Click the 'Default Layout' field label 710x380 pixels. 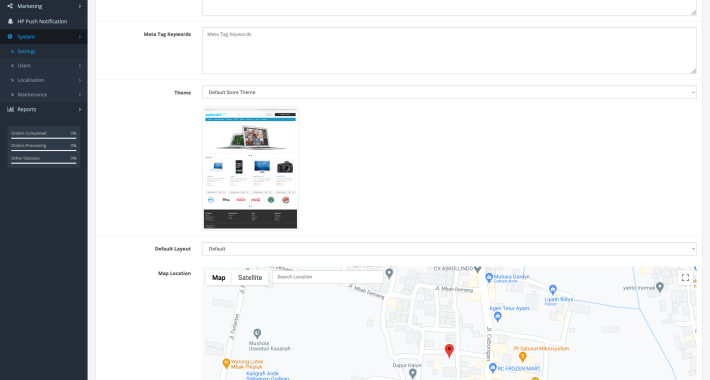(x=173, y=249)
